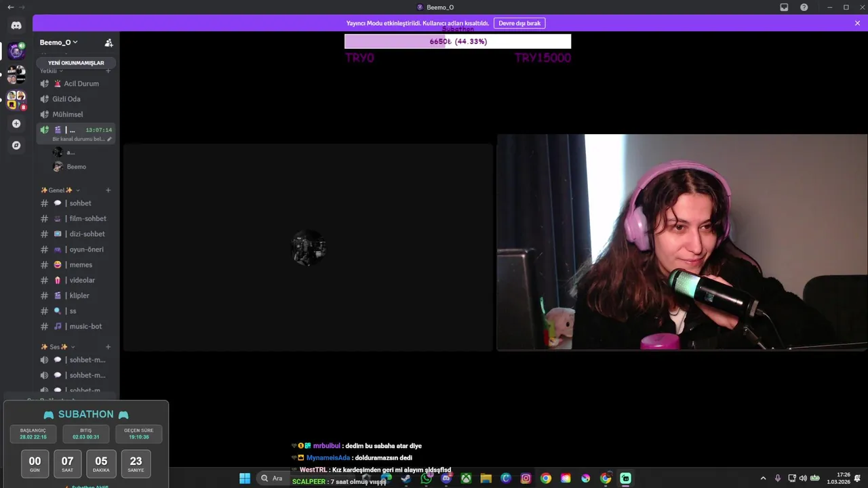The image size is (868, 488).
Task: Create channel in Ses category
Action: (108, 347)
